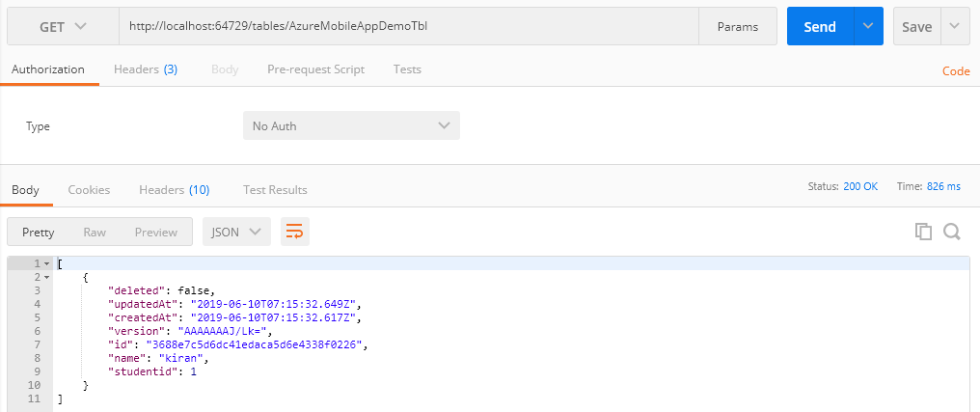Open the Save options arrow
This screenshot has height=412, width=980.
point(955,27)
